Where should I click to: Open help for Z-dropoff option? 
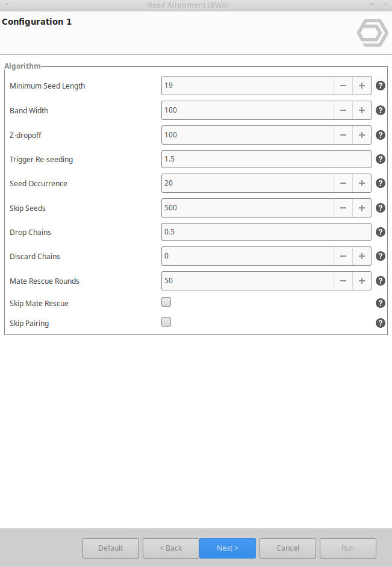pos(380,135)
